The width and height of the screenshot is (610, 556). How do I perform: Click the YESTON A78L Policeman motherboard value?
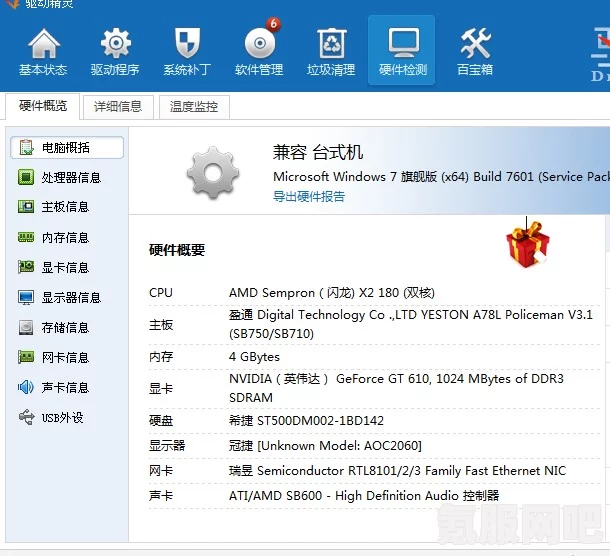click(x=411, y=324)
